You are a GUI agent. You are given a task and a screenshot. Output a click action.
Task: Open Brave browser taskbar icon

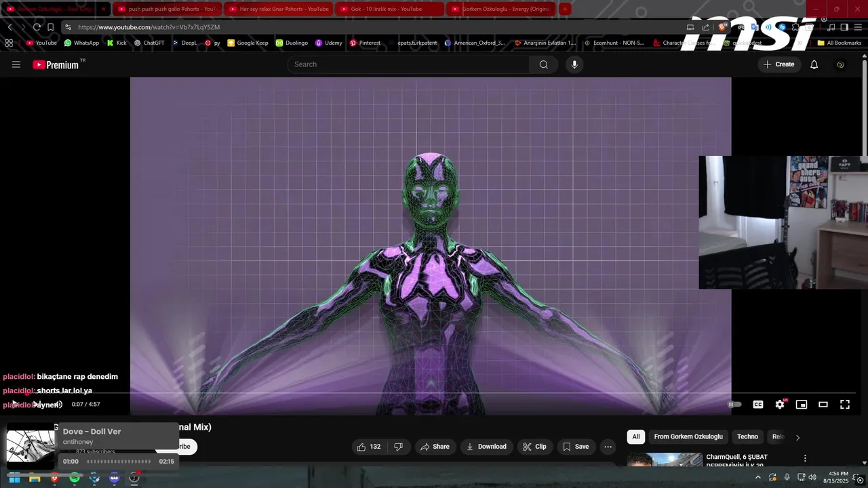(55, 478)
